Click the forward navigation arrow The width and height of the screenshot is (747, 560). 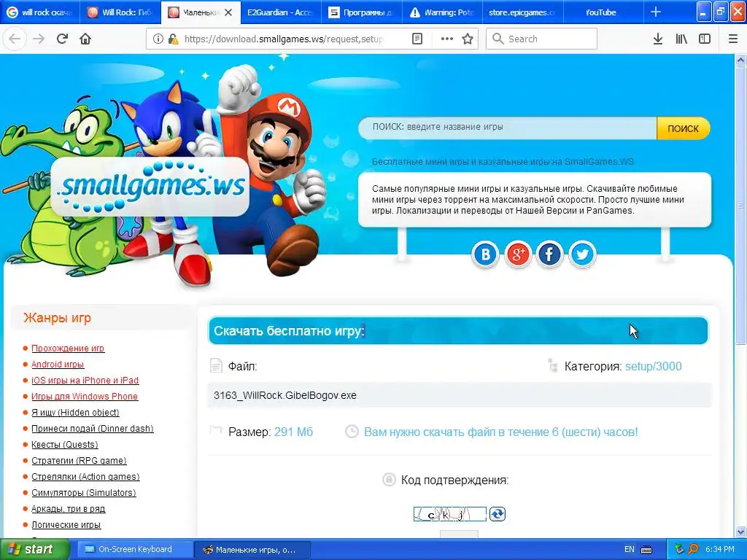(x=39, y=39)
